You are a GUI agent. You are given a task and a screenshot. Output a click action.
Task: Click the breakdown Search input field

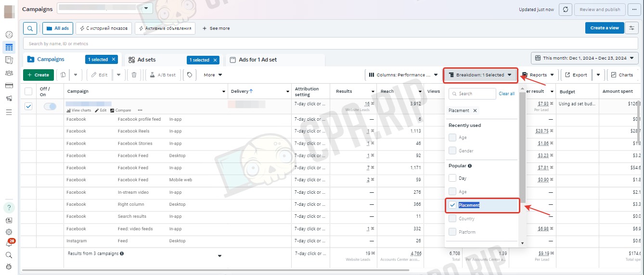pos(472,94)
